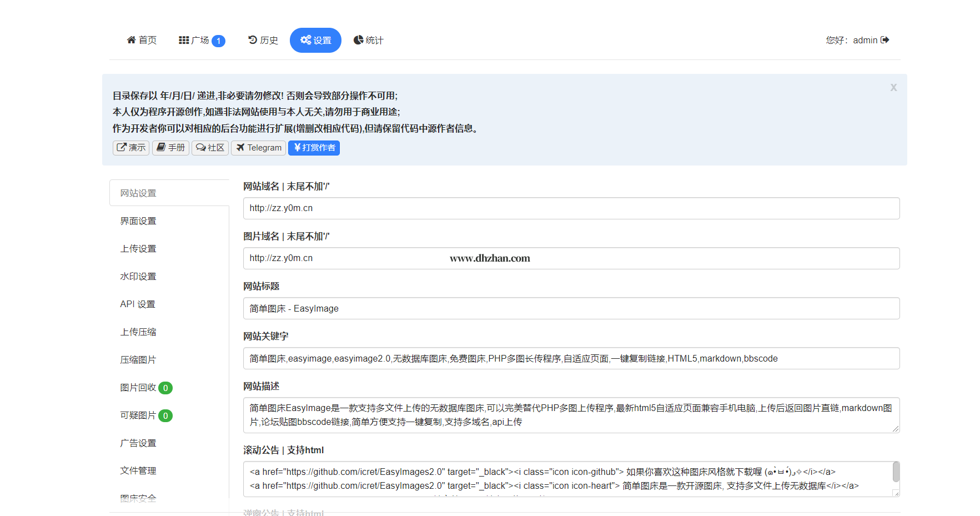The image size is (980, 516).
Task: Select the 设置 settings tab
Action: coord(315,41)
